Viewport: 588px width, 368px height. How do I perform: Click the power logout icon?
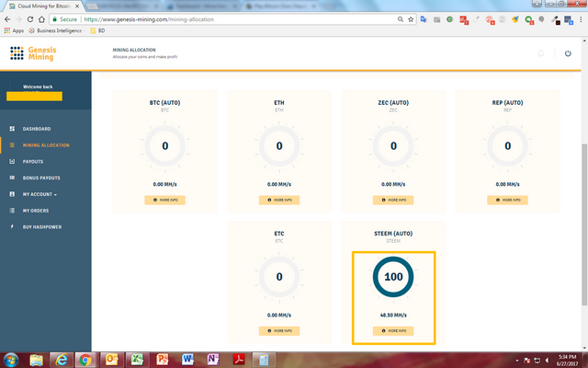pos(568,53)
